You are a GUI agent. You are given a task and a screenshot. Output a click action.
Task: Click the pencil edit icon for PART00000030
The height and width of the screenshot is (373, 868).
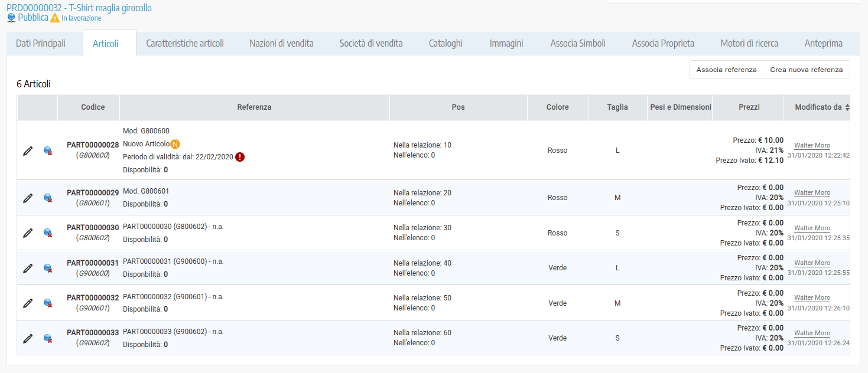[28, 233]
